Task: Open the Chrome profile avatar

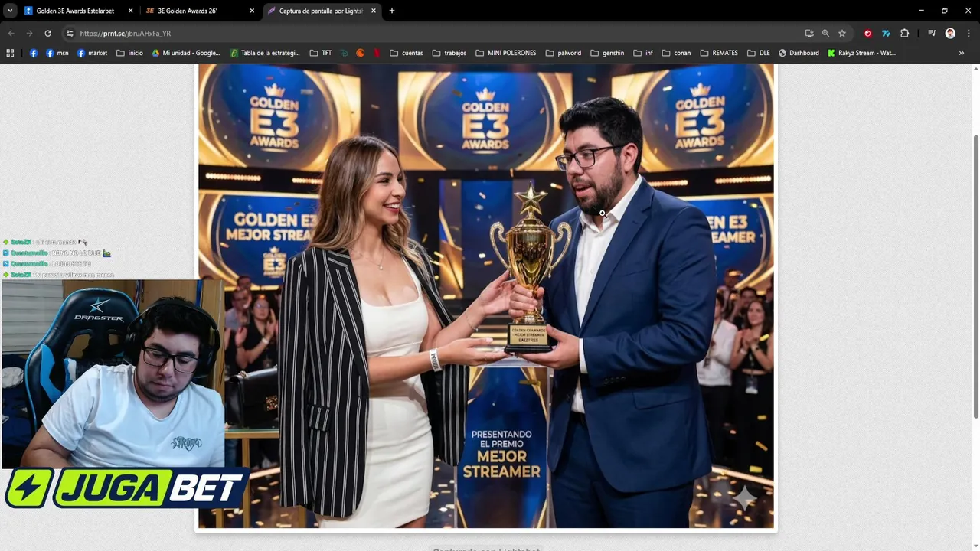Action: (950, 33)
